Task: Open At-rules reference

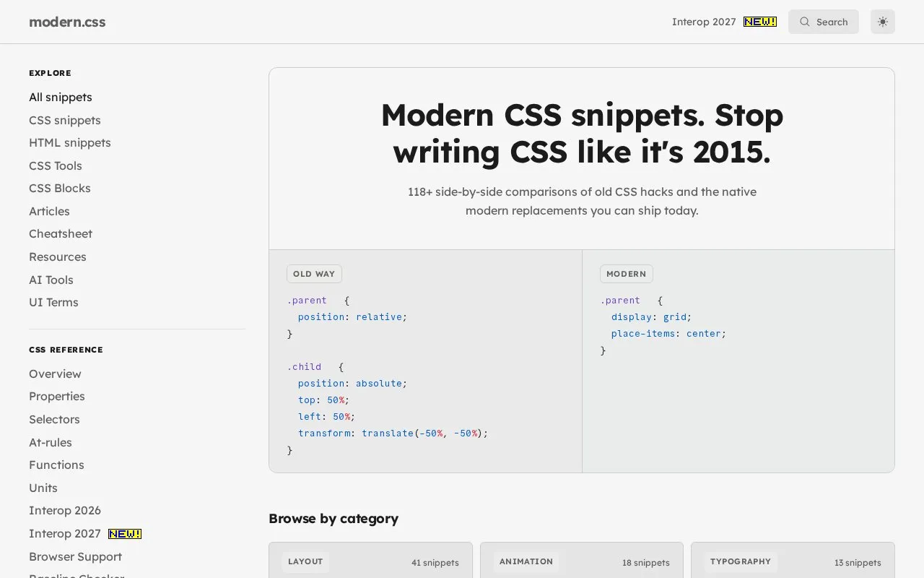Action: coord(51,442)
